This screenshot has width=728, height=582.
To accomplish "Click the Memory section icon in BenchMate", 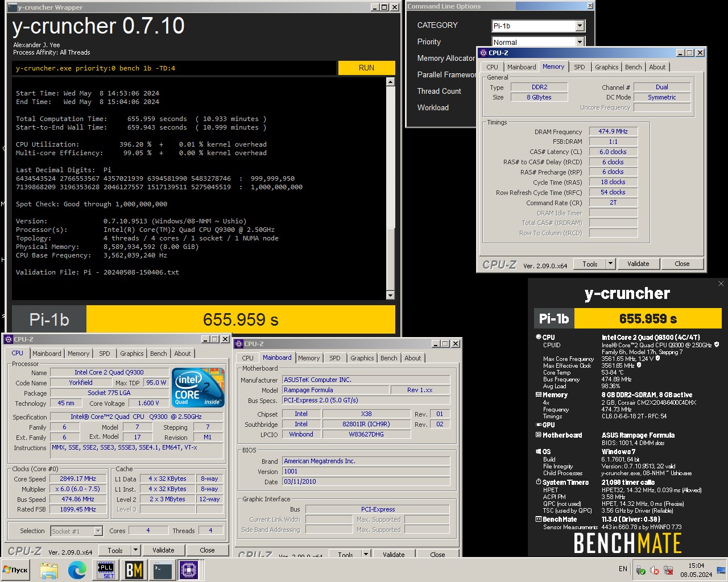I will pyautogui.click(x=538, y=394).
